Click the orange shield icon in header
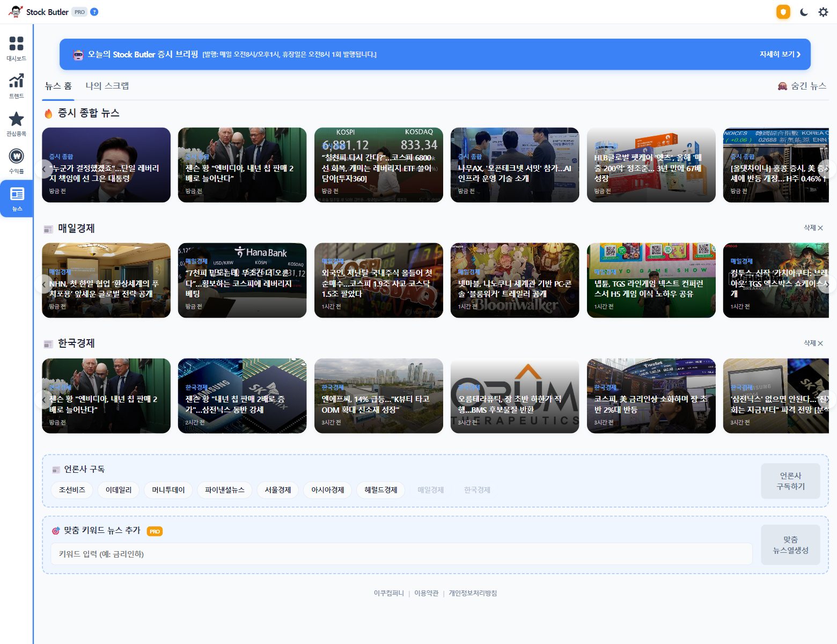This screenshot has height=644, width=837. tap(783, 12)
